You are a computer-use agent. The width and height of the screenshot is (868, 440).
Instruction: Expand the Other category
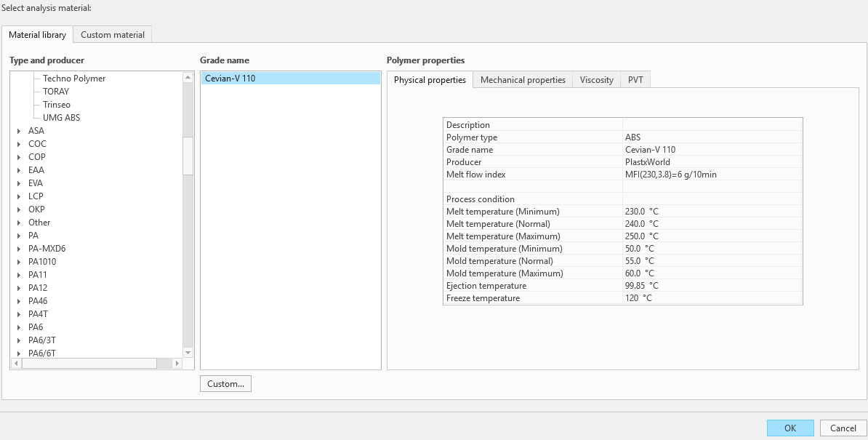point(19,223)
